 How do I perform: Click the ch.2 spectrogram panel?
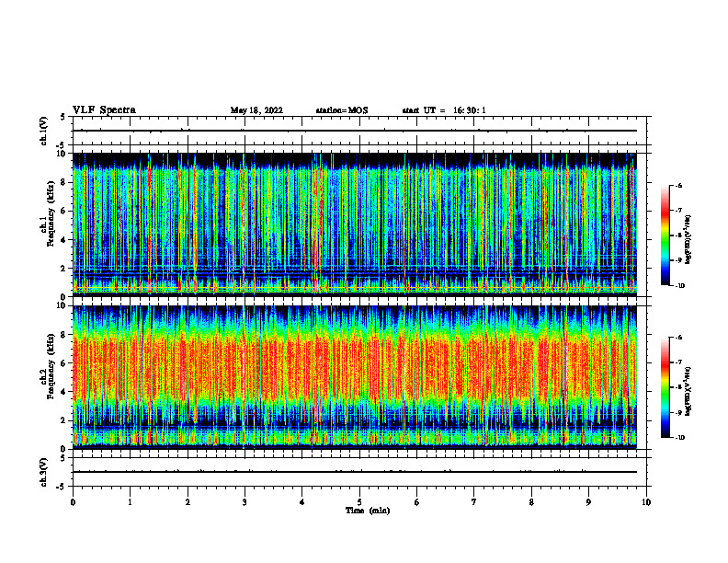pos(355,377)
